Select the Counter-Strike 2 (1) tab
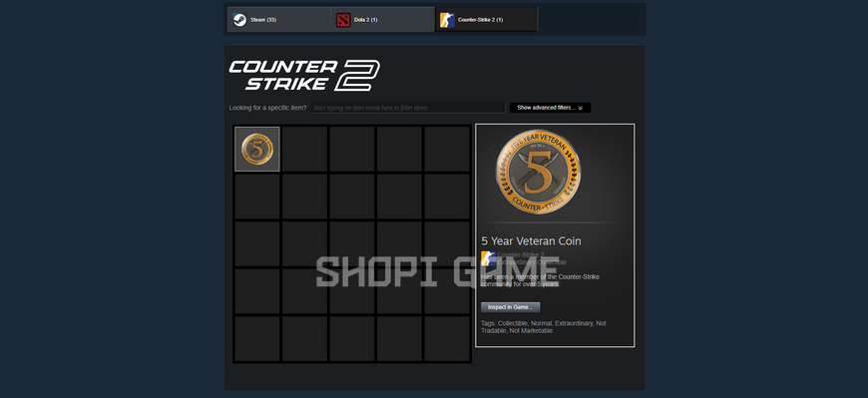This screenshot has width=868, height=398. pyautogui.click(x=486, y=20)
